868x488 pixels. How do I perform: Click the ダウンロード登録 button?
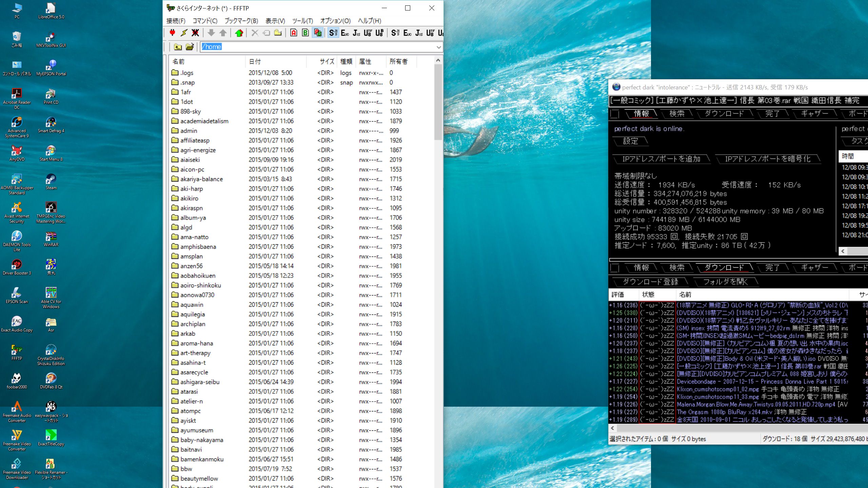650,282
